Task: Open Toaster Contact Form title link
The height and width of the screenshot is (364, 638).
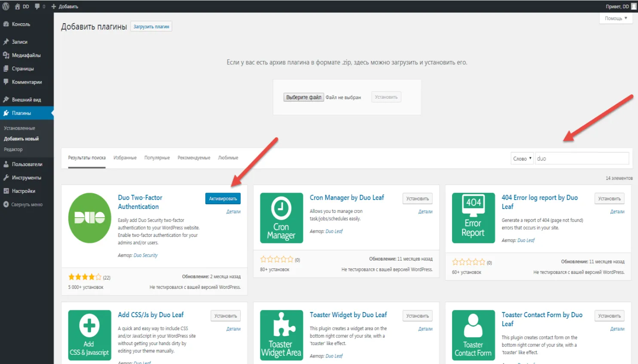Action: click(542, 319)
